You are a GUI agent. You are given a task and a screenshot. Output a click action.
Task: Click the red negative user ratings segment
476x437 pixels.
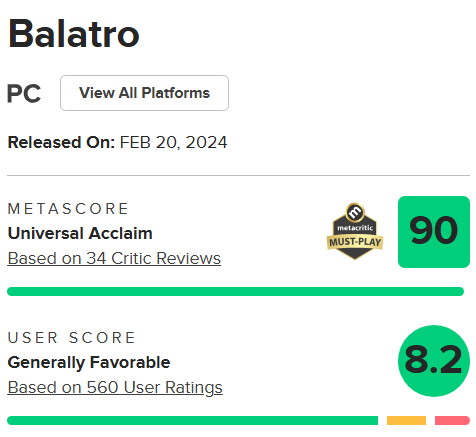[452, 420]
